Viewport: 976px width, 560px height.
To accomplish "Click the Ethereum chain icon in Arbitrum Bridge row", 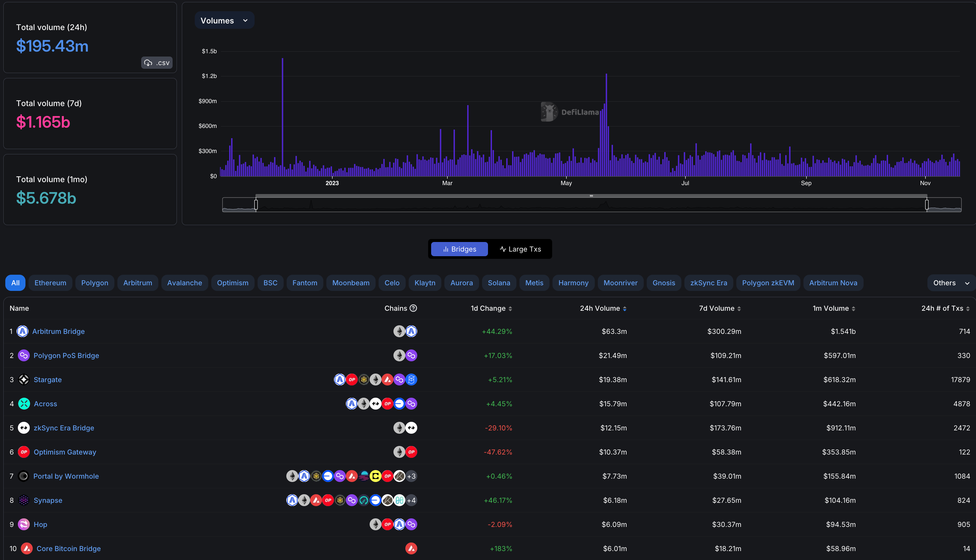I will click(x=399, y=331).
